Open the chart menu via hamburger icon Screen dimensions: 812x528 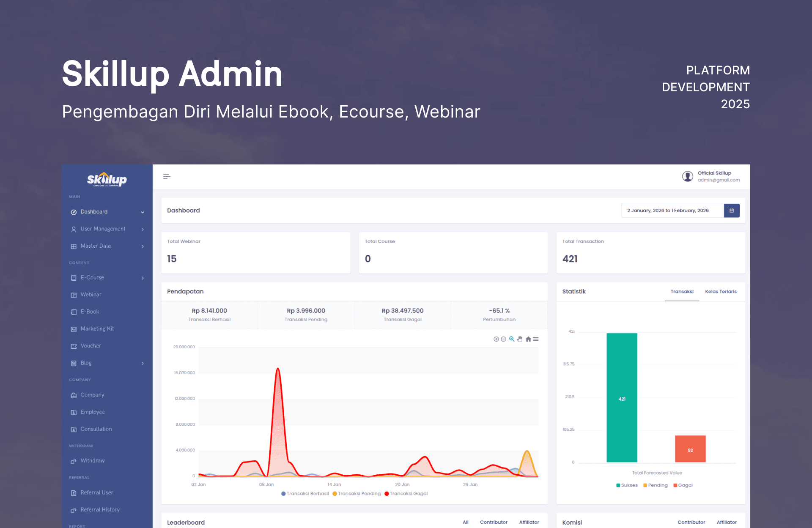point(536,339)
